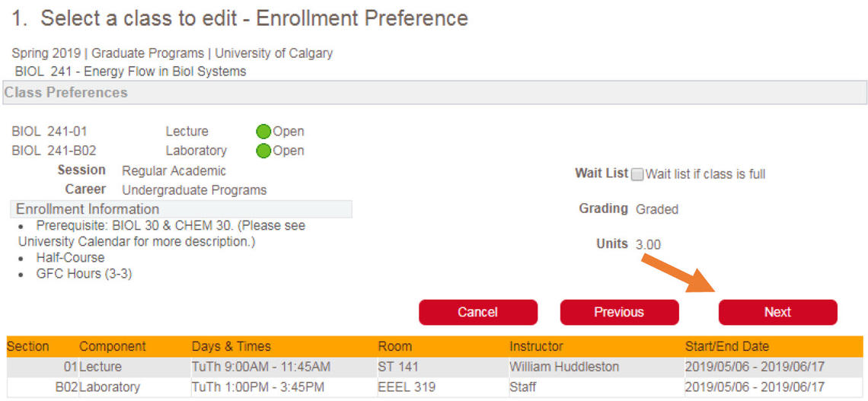Click the Previous button
Image resolution: width=868 pixels, height=401 pixels.
619,312
